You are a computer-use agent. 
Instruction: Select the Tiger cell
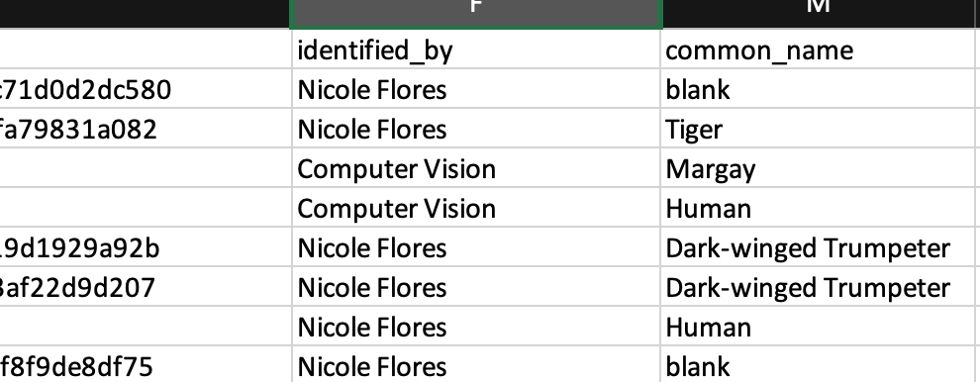click(818, 129)
